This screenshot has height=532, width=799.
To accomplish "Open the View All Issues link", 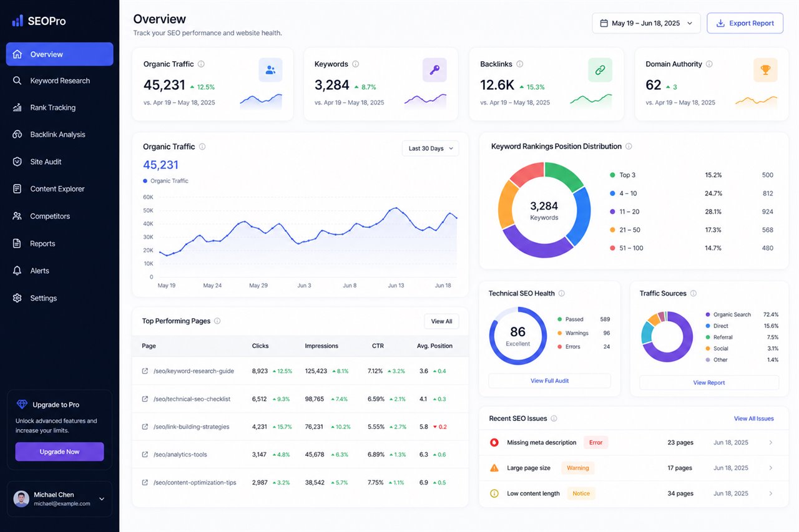I will pos(753,418).
